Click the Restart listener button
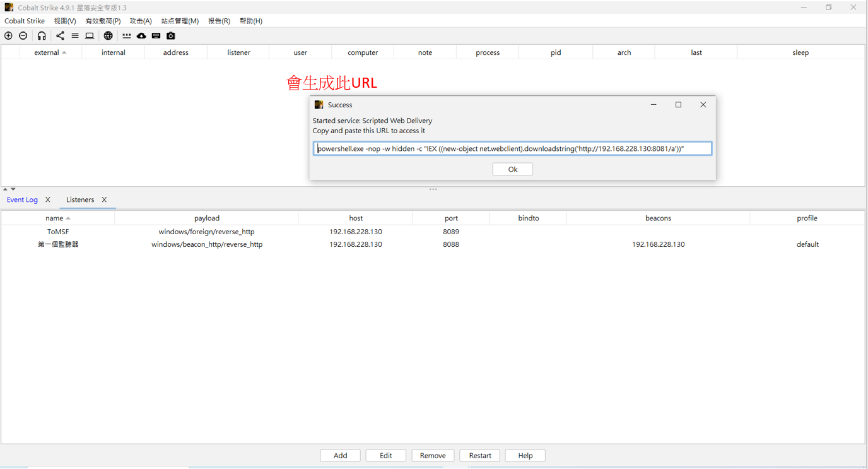This screenshot has height=469, width=868. [x=480, y=456]
